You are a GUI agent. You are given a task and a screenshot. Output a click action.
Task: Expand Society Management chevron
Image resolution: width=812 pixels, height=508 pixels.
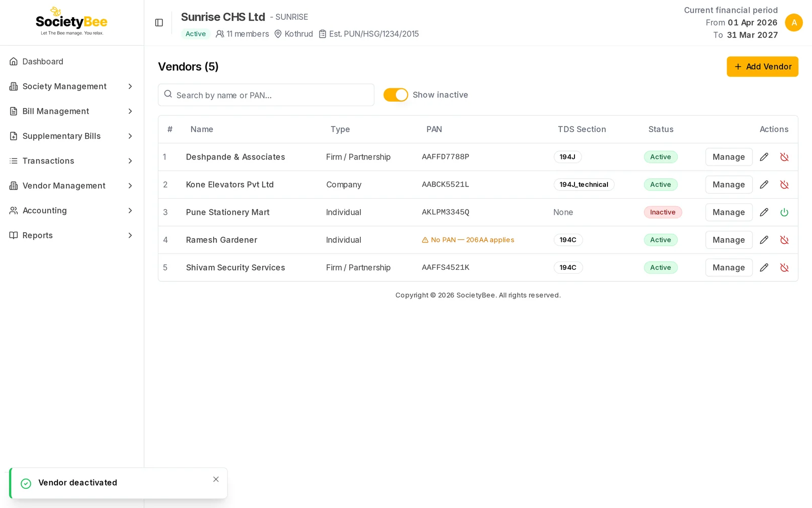tap(130, 86)
